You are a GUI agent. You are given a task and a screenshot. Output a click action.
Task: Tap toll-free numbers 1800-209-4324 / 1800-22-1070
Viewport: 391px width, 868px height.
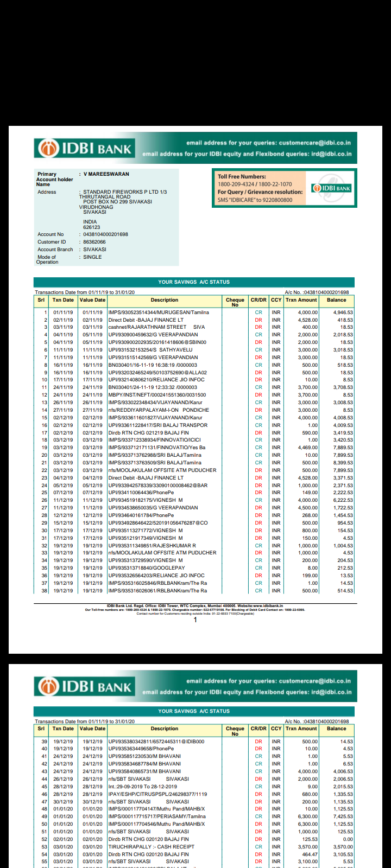(x=255, y=184)
